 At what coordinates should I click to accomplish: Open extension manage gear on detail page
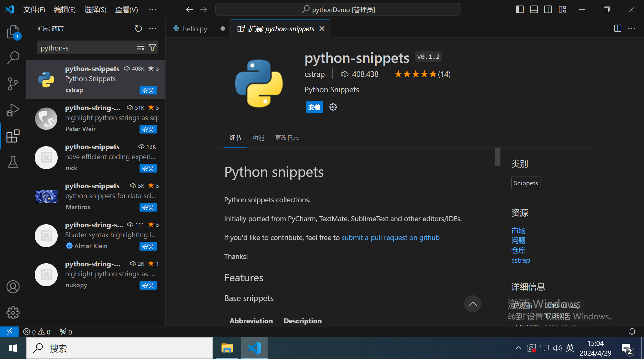pos(333,107)
